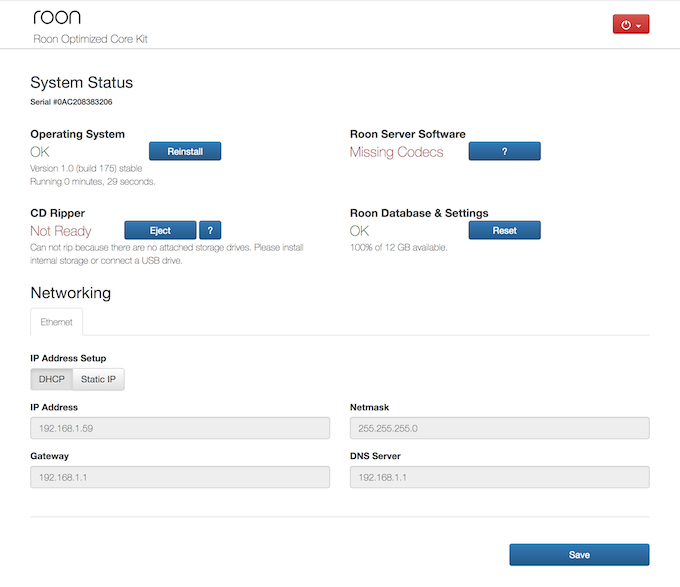This screenshot has width=680, height=587.
Task: Open CD Ripper help question mark
Action: pos(210,230)
